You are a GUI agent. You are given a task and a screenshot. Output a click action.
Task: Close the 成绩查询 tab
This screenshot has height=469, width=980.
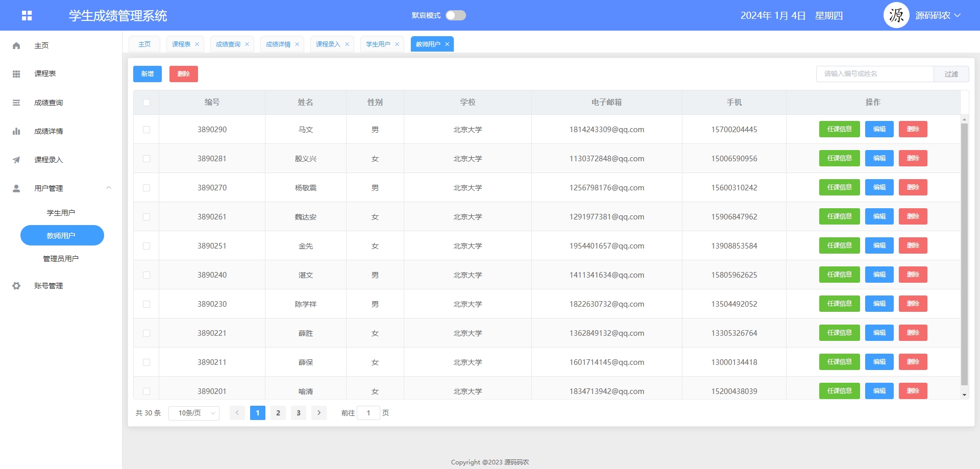coord(247,44)
